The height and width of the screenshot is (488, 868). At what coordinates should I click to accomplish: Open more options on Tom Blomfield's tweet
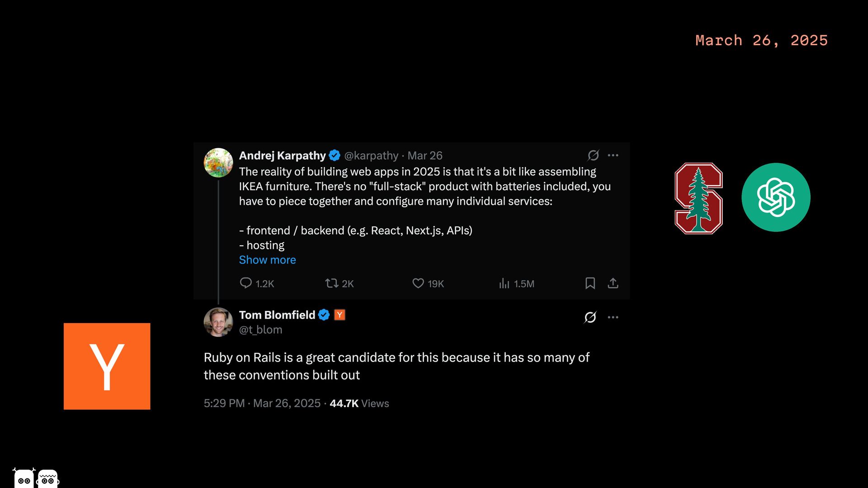613,317
